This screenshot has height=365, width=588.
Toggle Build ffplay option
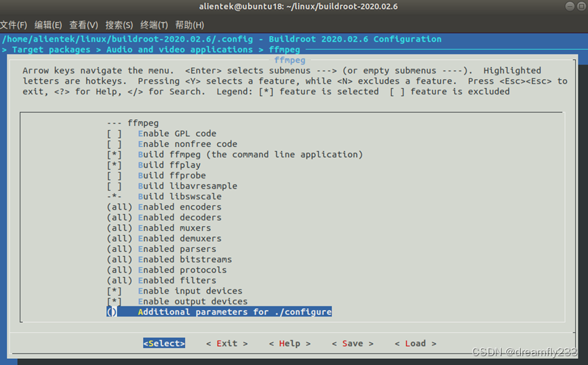(x=154, y=165)
